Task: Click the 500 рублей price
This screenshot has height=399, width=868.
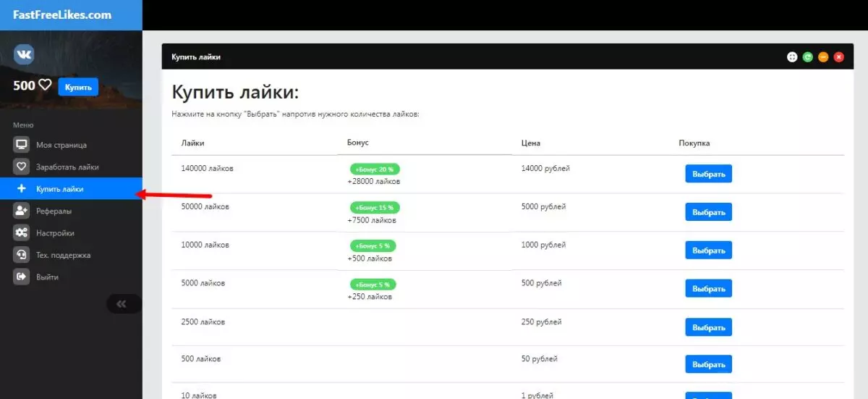Action: (x=541, y=283)
